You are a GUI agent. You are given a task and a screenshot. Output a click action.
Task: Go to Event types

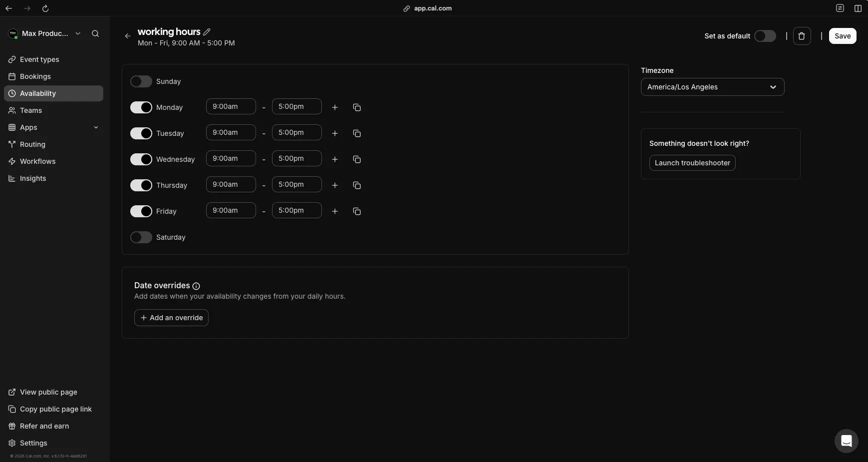[x=39, y=59]
